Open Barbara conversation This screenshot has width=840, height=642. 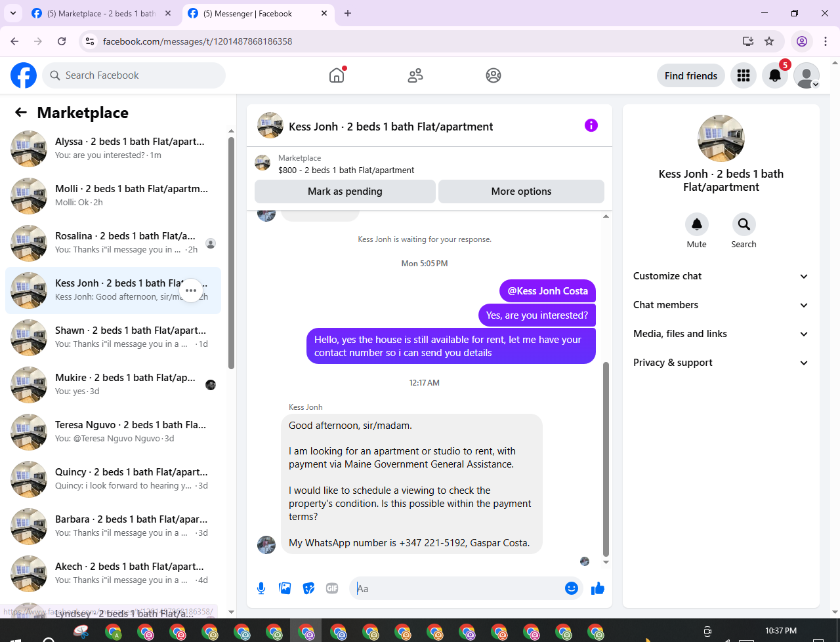pos(113,527)
